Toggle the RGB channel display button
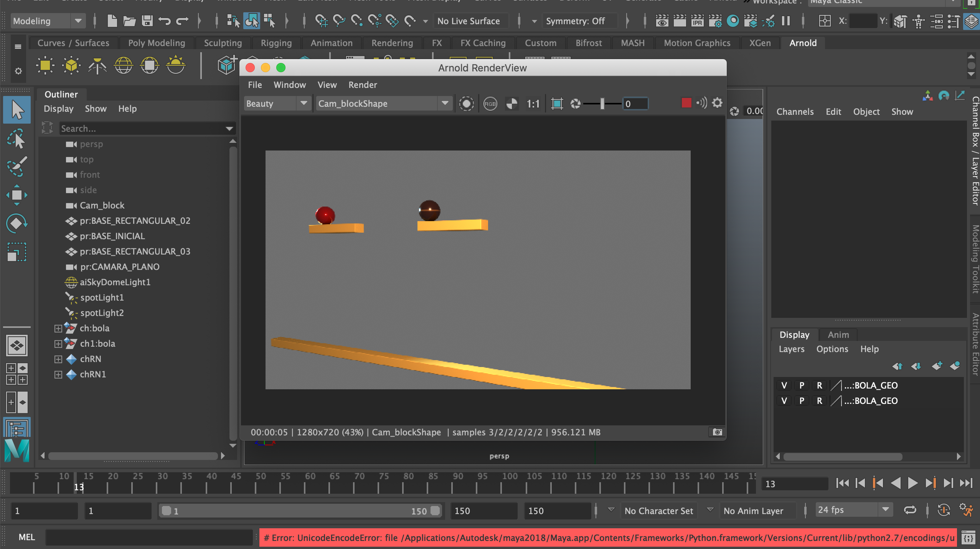The height and width of the screenshot is (549, 980). coord(490,104)
